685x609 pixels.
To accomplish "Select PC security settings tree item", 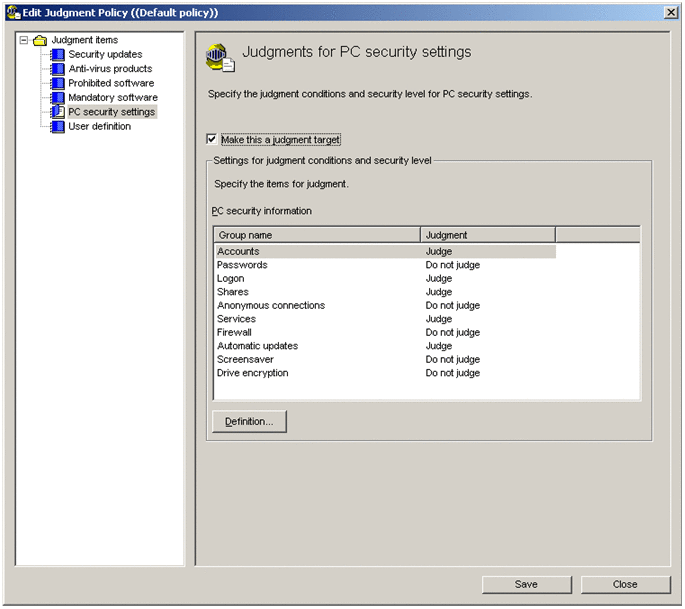I will 112,112.
